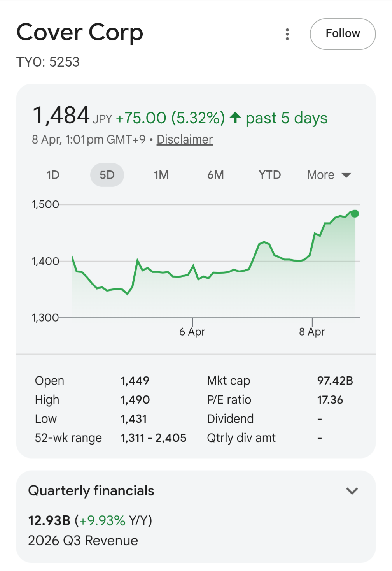
Task: Switch chart to 1D range
Action: click(x=53, y=175)
